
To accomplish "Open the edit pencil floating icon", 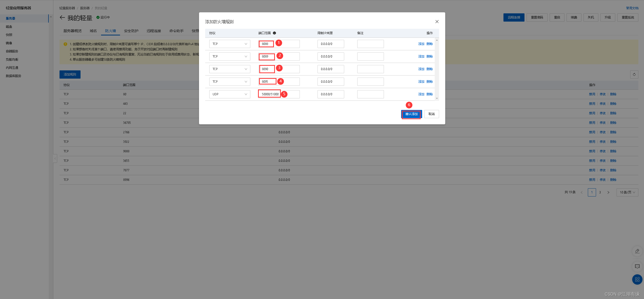I will (637, 251).
